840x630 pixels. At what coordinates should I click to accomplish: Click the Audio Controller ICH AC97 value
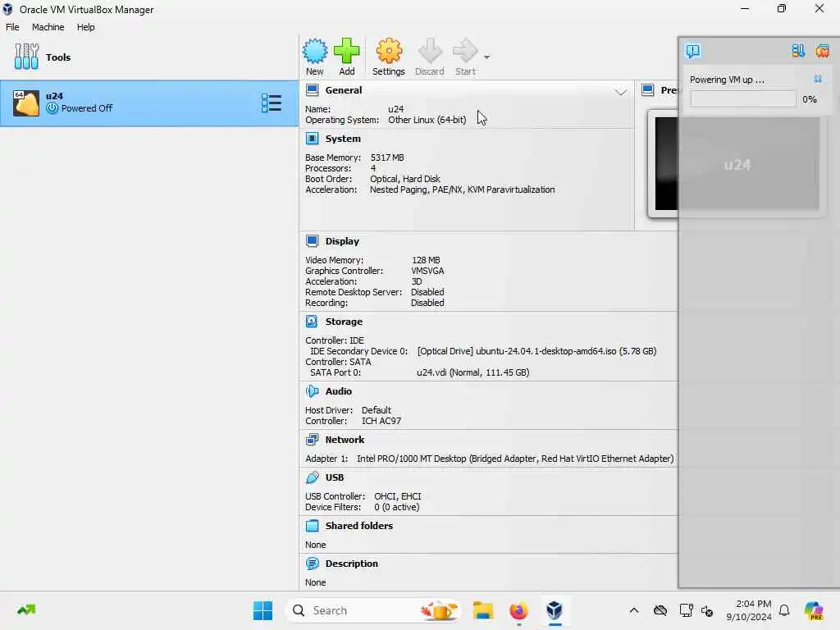(x=381, y=421)
